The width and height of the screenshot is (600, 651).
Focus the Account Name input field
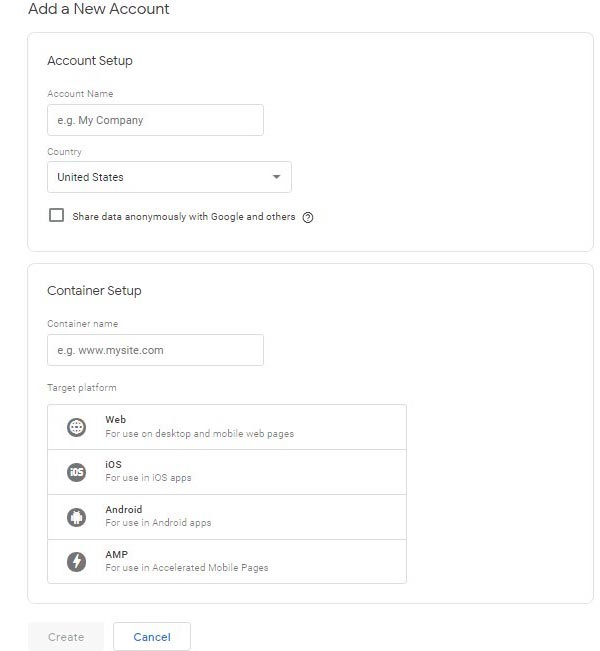click(x=155, y=120)
